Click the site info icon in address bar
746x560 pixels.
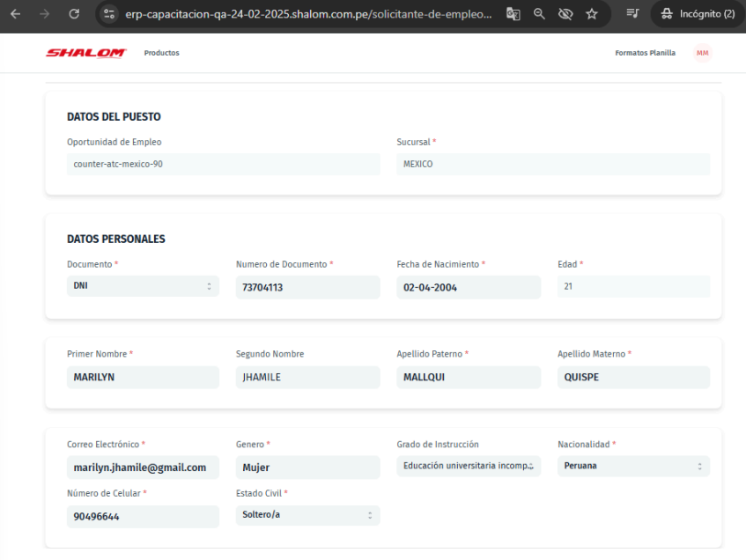tap(109, 14)
